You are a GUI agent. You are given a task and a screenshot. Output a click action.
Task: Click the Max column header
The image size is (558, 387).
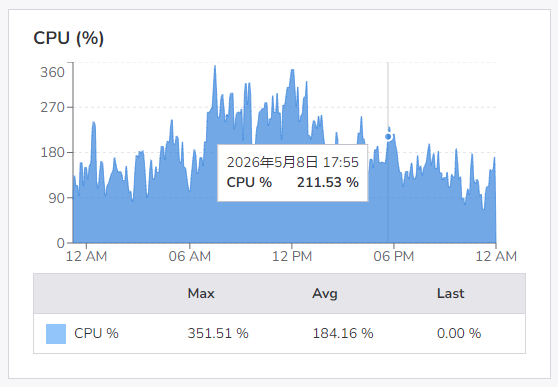[x=201, y=293]
